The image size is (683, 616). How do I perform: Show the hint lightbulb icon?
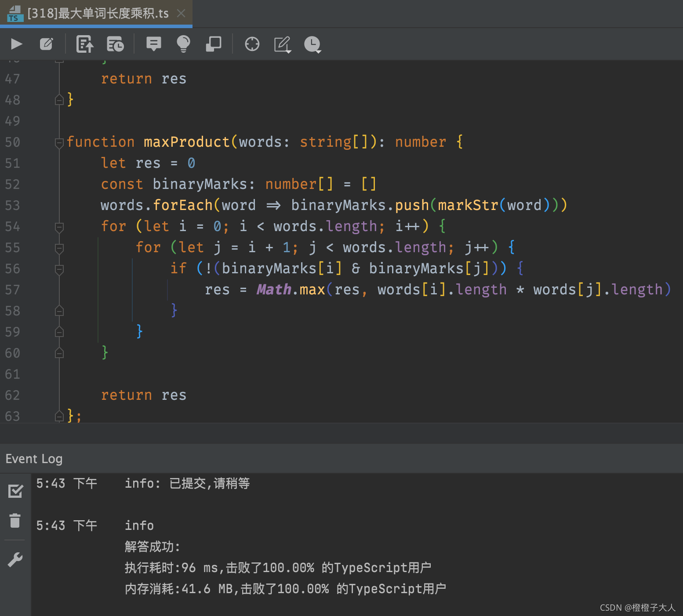(183, 44)
